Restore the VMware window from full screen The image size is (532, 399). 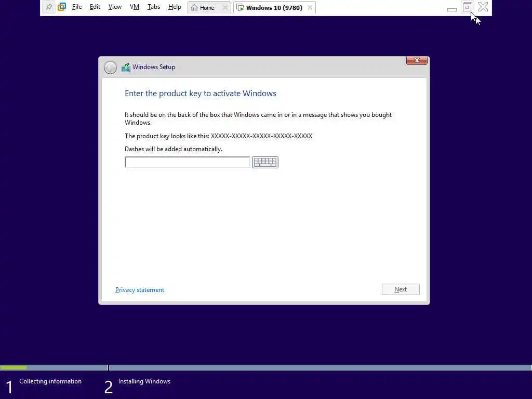pyautogui.click(x=467, y=7)
